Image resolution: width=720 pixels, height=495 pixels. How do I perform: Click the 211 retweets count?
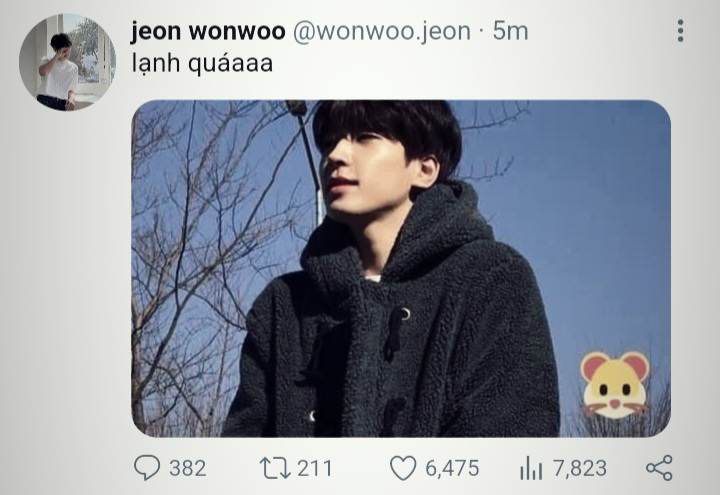click(x=315, y=468)
